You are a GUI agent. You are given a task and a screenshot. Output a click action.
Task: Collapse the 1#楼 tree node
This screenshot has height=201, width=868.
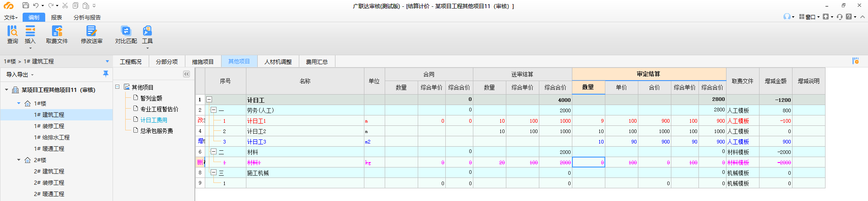tap(19, 104)
